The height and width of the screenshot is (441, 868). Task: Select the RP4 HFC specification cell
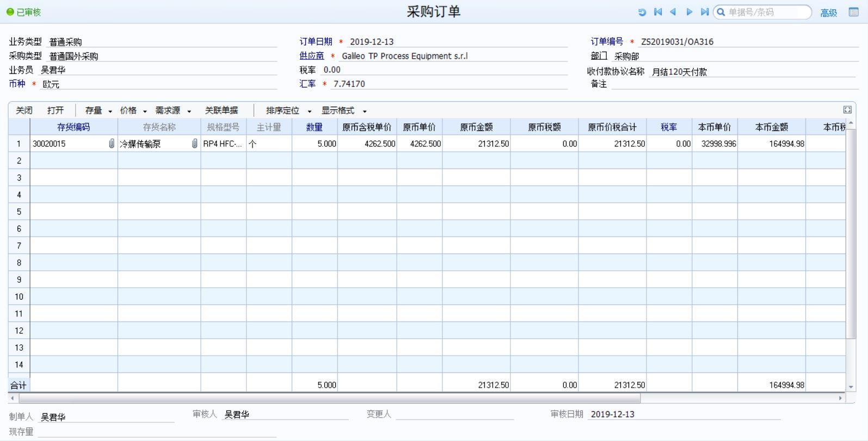[223, 144]
